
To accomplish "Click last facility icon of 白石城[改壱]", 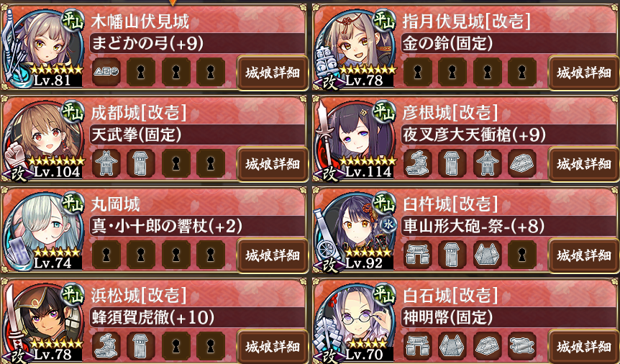I will click(522, 346).
